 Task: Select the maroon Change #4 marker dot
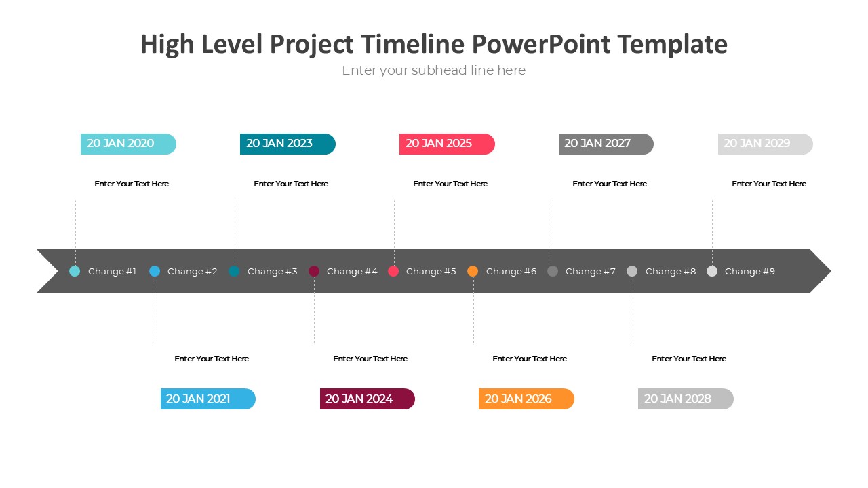tap(314, 271)
